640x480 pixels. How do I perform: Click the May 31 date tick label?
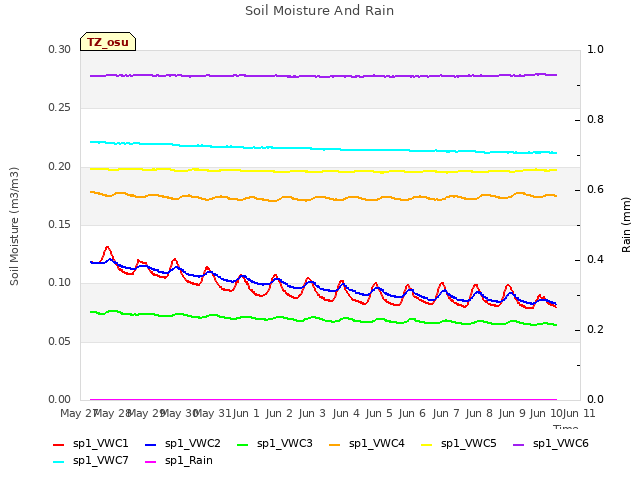click(x=212, y=413)
